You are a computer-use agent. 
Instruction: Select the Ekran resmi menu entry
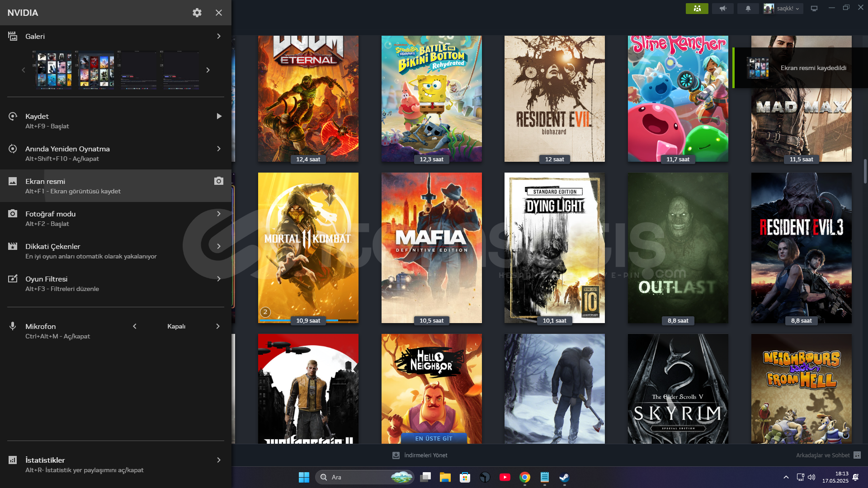pyautogui.click(x=116, y=186)
